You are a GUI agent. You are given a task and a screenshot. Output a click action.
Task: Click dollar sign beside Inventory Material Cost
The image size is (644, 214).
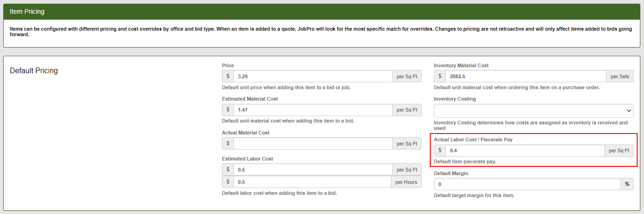pyautogui.click(x=440, y=76)
